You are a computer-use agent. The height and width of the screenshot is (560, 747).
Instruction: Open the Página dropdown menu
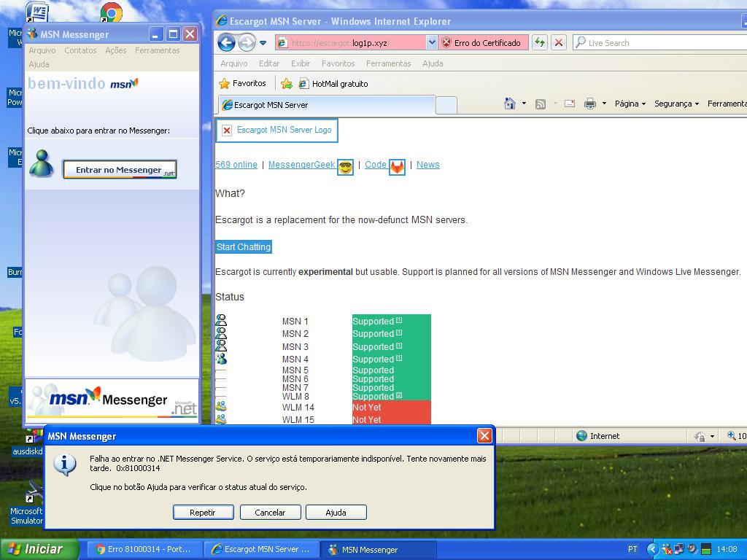pos(630,104)
